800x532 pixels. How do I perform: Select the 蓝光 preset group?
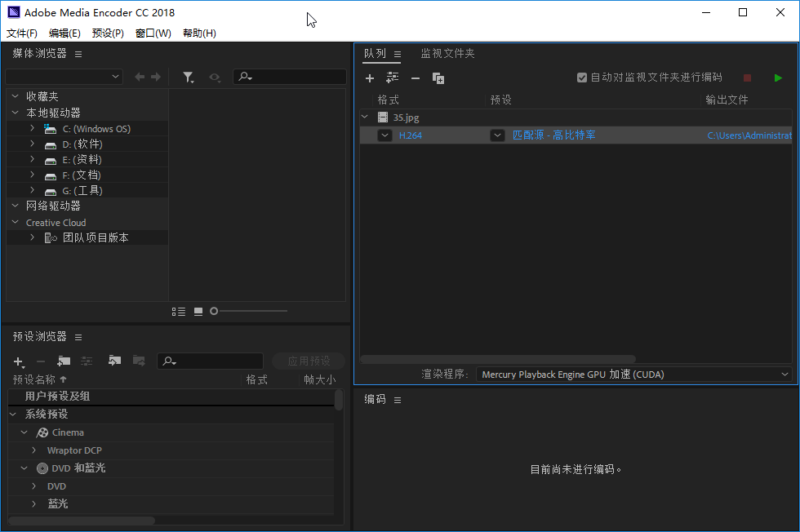[58, 504]
